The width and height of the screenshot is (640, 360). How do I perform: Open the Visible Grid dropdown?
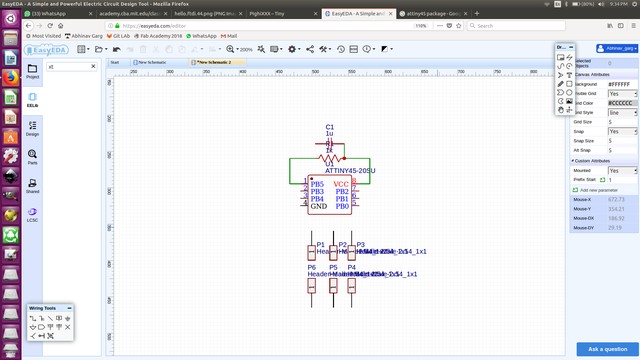622,94
